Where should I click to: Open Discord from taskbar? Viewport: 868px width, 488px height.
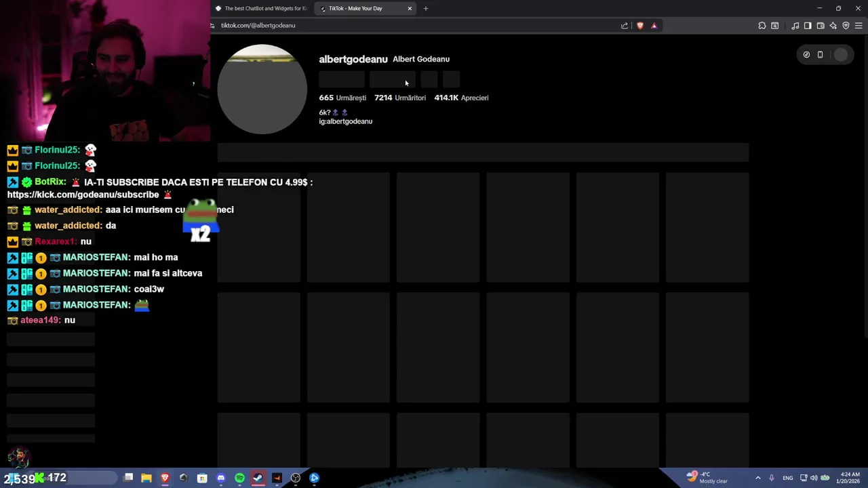220,478
